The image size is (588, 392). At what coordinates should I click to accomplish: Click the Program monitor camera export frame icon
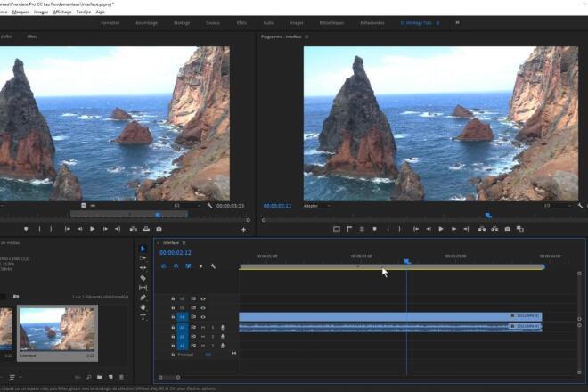click(x=508, y=229)
